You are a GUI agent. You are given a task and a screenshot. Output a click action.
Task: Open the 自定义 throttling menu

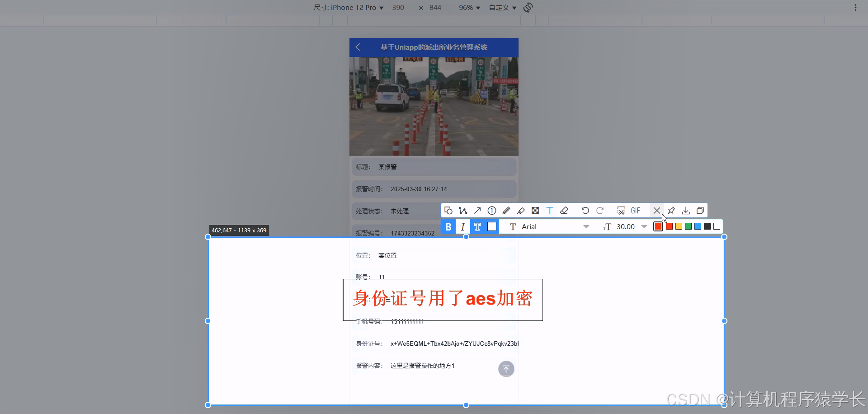(x=502, y=7)
